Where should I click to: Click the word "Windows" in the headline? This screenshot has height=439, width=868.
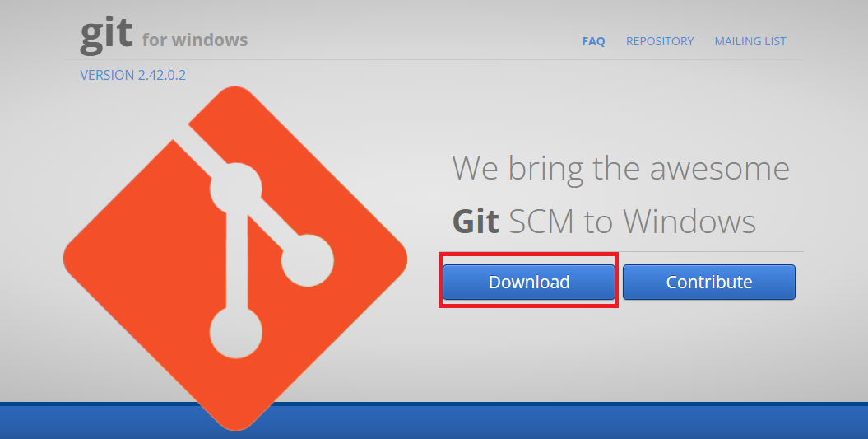689,222
